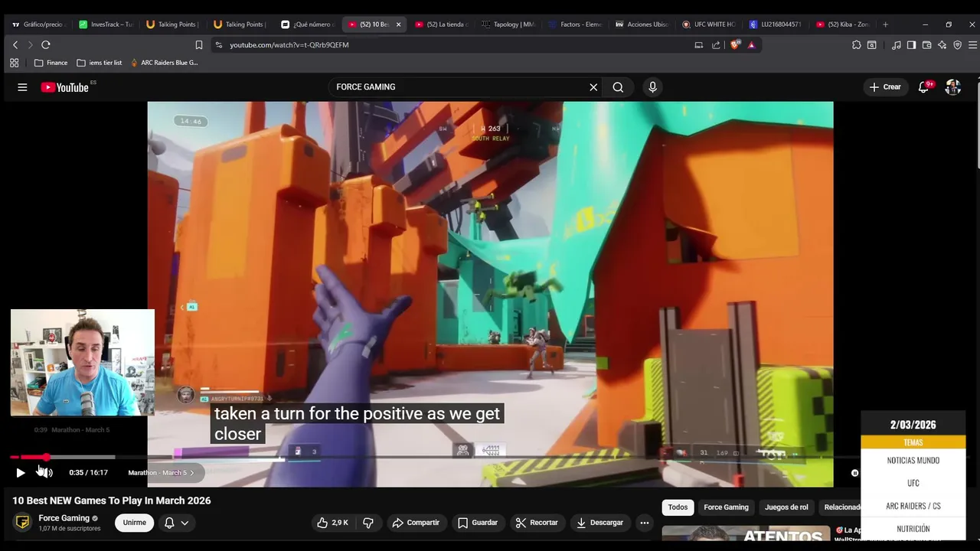Open site settings icon in address bar
The height and width of the screenshot is (551, 980).
[218, 45]
